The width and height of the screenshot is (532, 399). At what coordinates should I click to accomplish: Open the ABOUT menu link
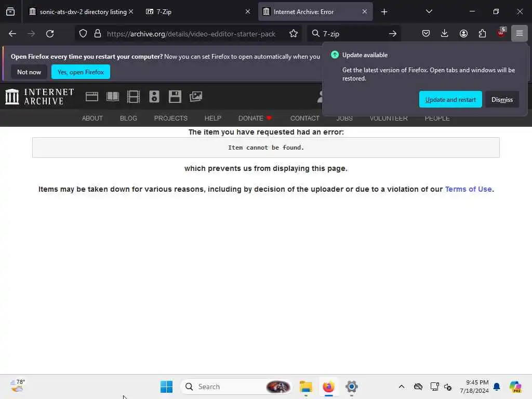coord(92,118)
